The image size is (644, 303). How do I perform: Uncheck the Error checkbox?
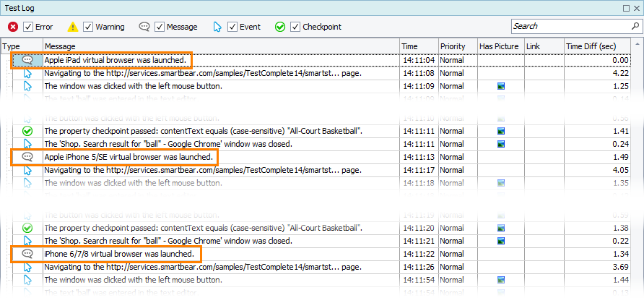[28, 27]
